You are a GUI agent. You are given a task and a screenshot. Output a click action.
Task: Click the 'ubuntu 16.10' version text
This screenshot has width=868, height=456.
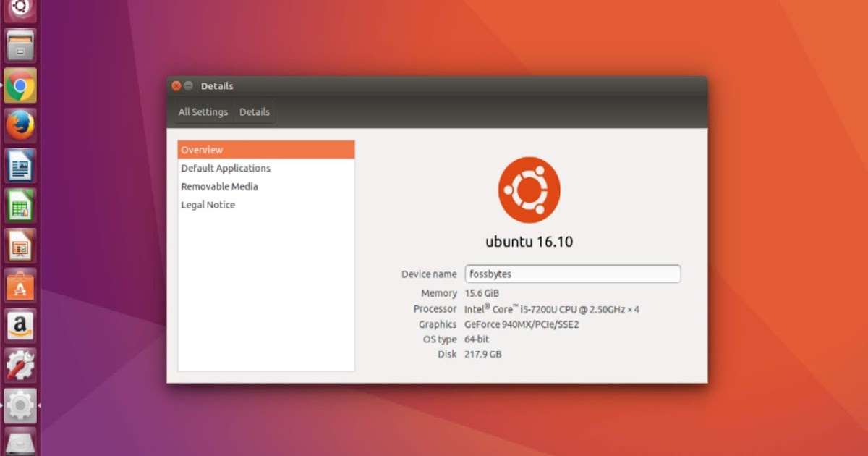coord(529,242)
